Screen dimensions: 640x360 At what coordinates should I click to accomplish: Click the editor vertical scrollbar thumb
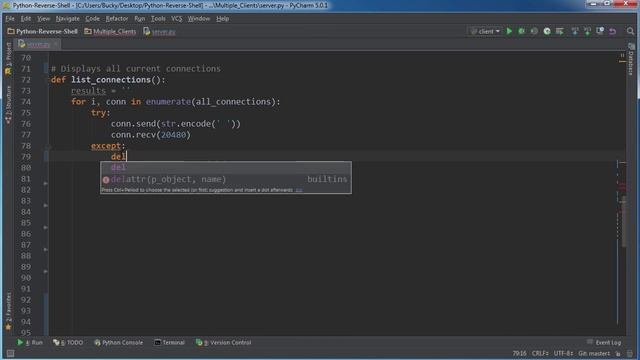click(624, 222)
